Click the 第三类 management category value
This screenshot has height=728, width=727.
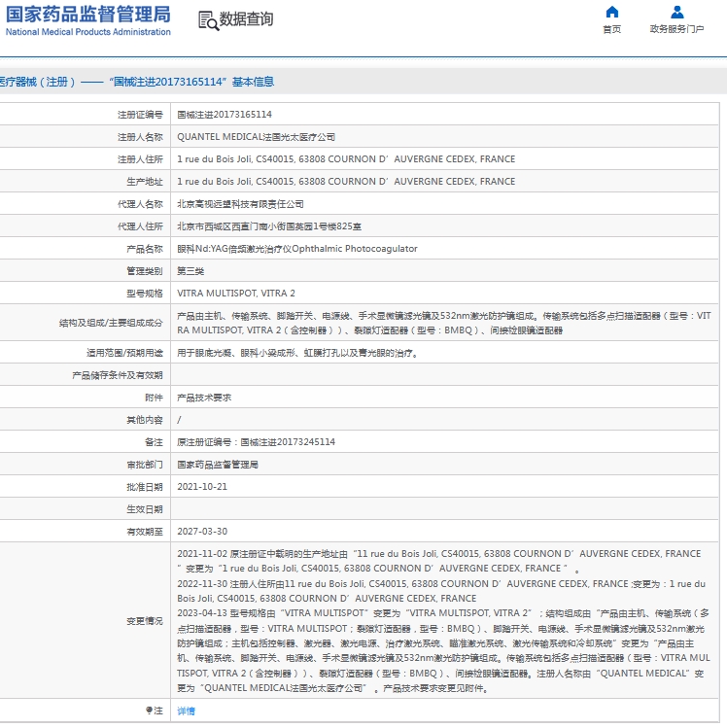[x=190, y=271]
